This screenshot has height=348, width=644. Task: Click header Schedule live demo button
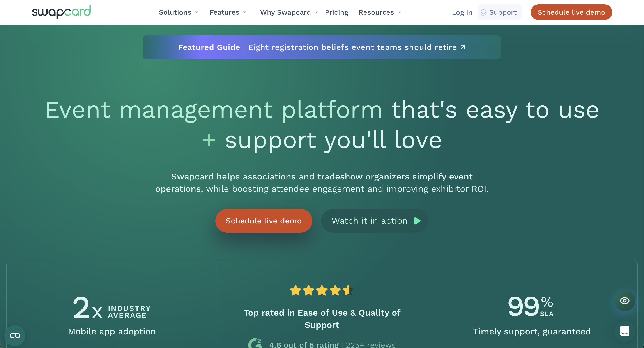[x=571, y=12]
